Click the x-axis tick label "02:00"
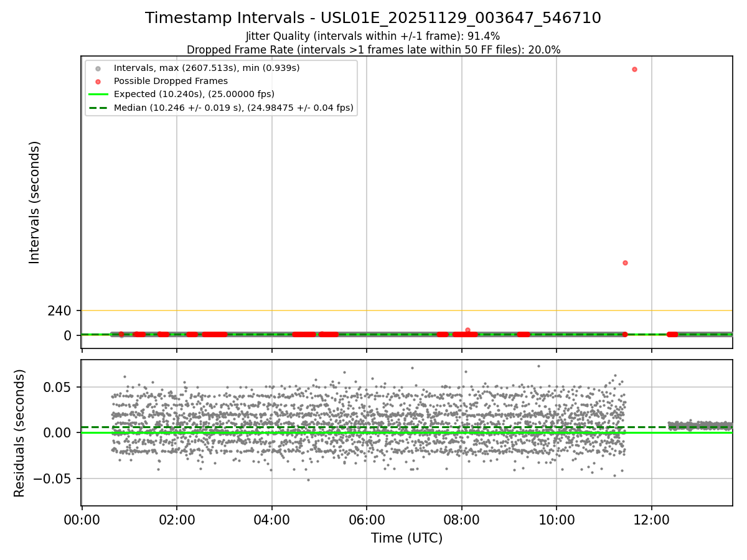Image resolution: width=747 pixels, height=560 pixels. point(177,520)
